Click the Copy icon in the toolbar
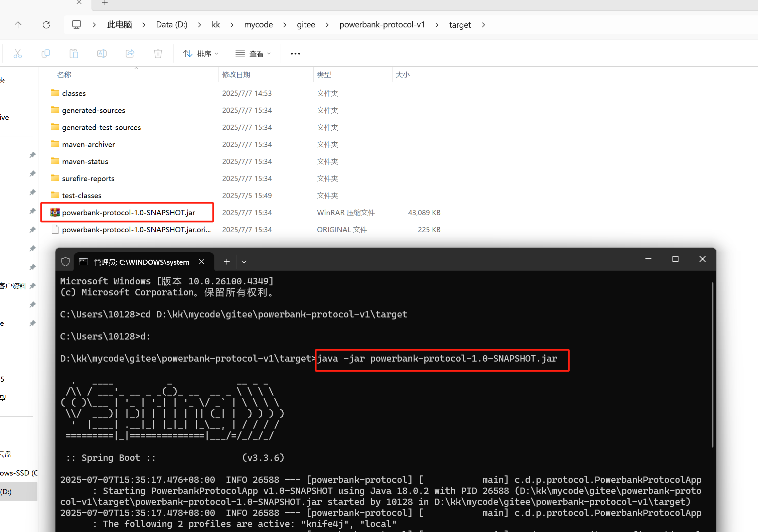The image size is (758, 532). tap(46, 53)
